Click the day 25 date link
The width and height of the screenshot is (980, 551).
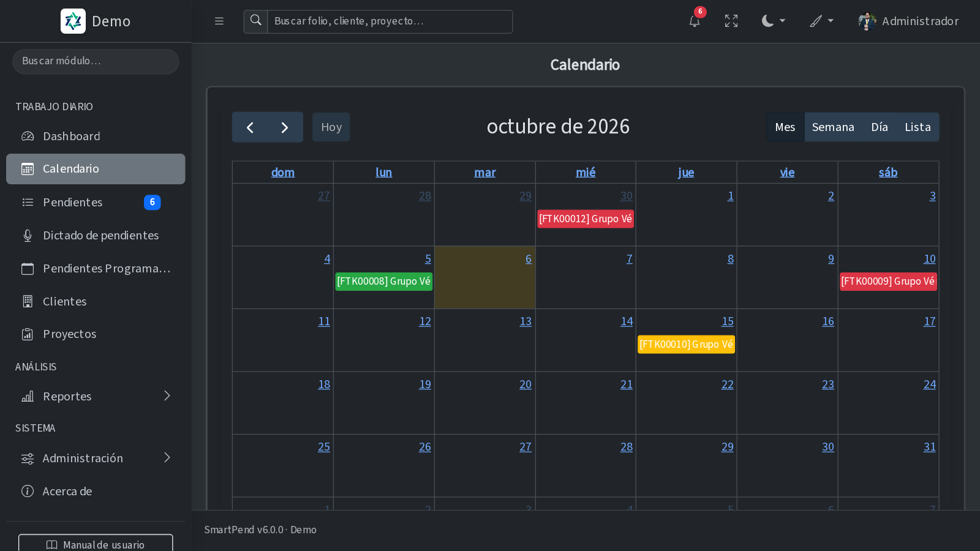click(x=324, y=447)
